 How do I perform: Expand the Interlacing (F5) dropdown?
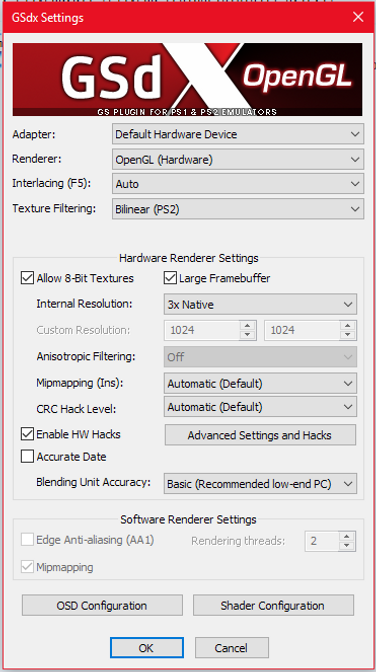click(238, 184)
